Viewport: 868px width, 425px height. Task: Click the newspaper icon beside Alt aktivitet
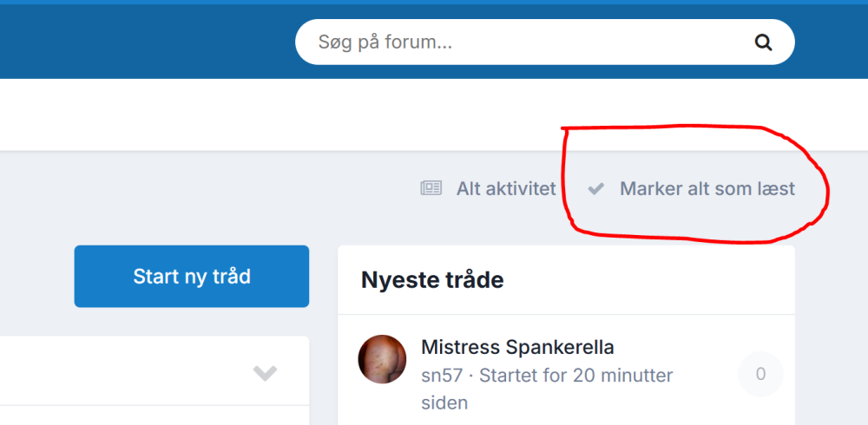(x=431, y=189)
